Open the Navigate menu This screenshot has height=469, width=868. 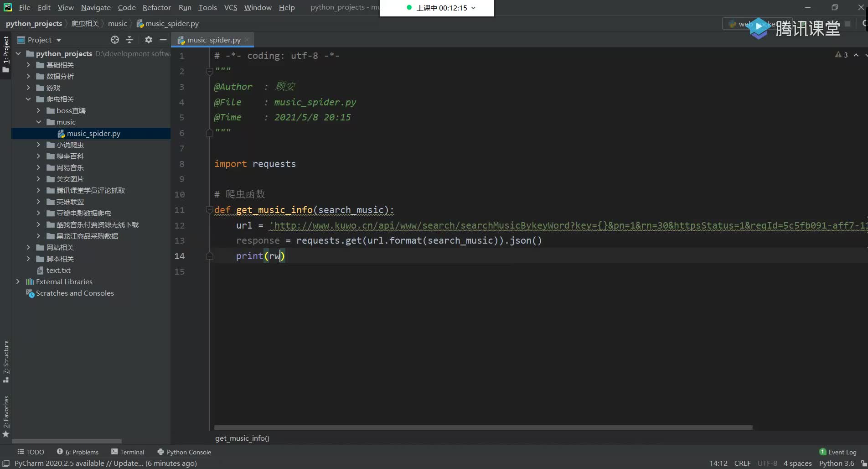[96, 7]
